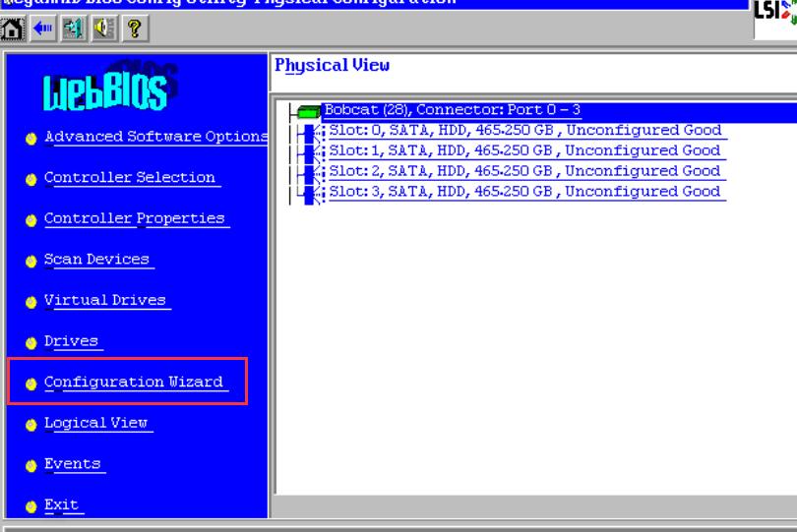
Task: Click yellow bullet beside Exit
Action: coord(31,506)
